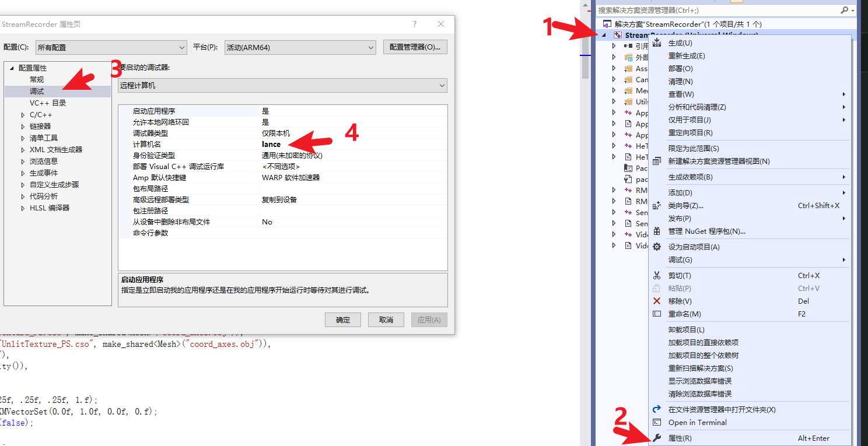The image size is (868, 446).
Task: Close the StreamRecorder 属性页 dialog
Action: click(442, 24)
